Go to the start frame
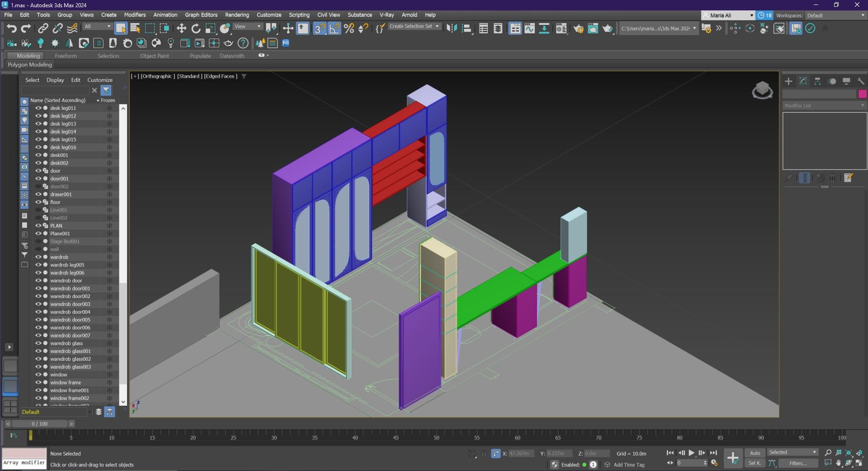 [x=670, y=452]
